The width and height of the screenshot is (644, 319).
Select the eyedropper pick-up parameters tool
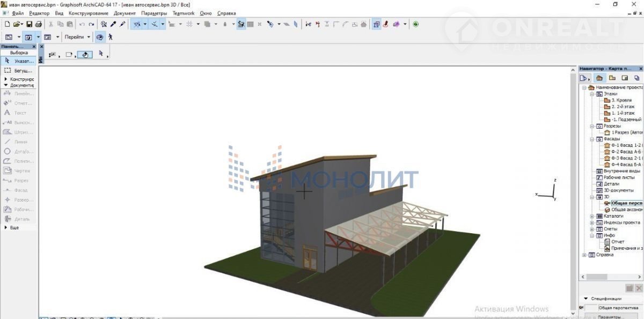pos(113,24)
